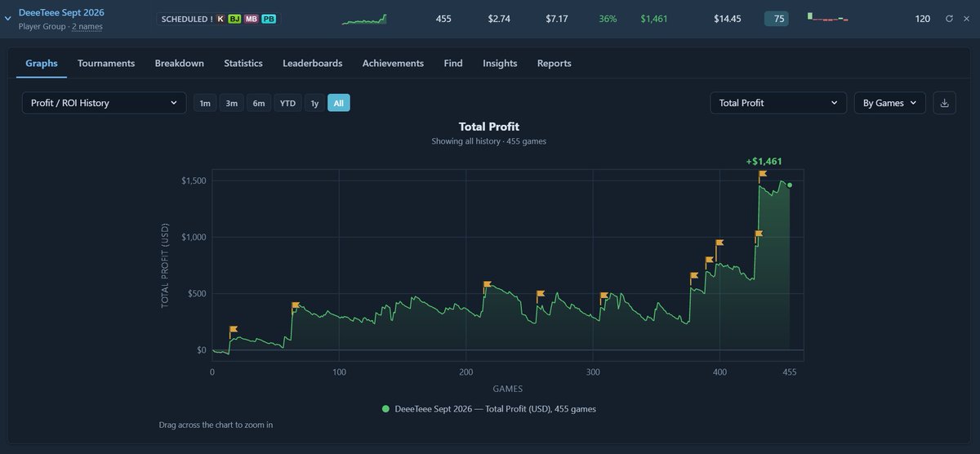Select the All time range
The image size is (980, 454).
(x=339, y=103)
